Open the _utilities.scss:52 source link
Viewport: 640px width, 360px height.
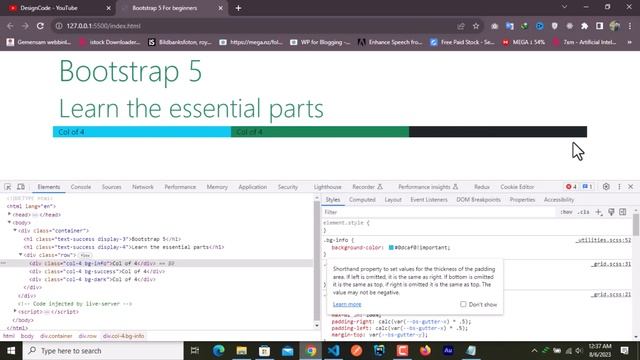click(x=603, y=240)
